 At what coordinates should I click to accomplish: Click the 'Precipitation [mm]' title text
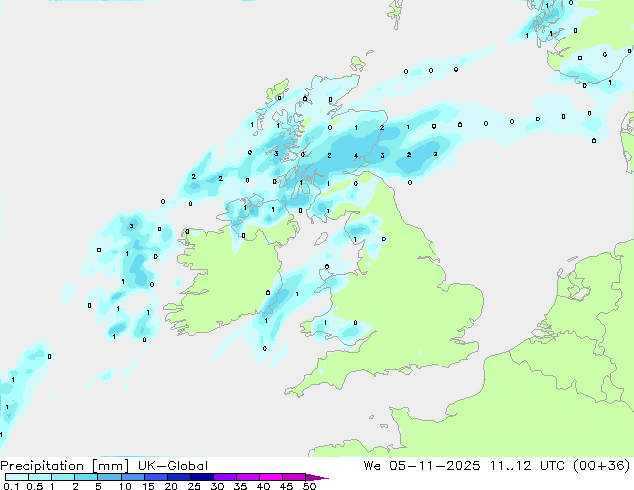tap(64, 466)
